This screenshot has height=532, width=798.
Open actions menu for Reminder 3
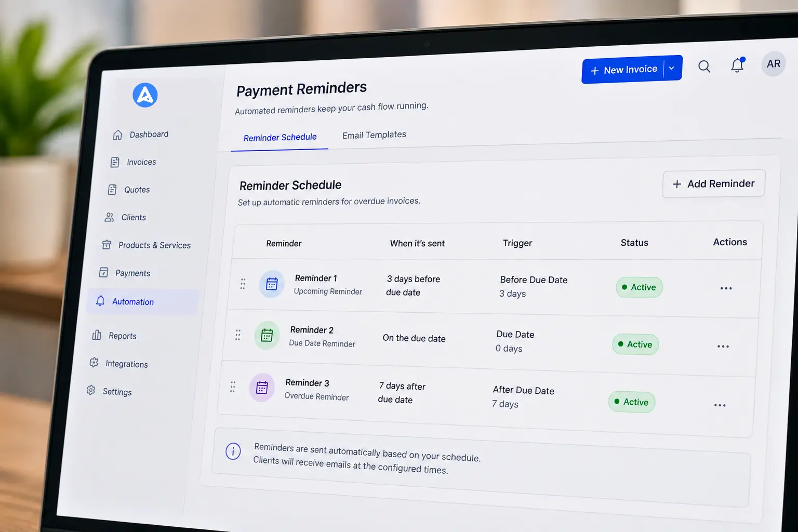[x=720, y=405]
